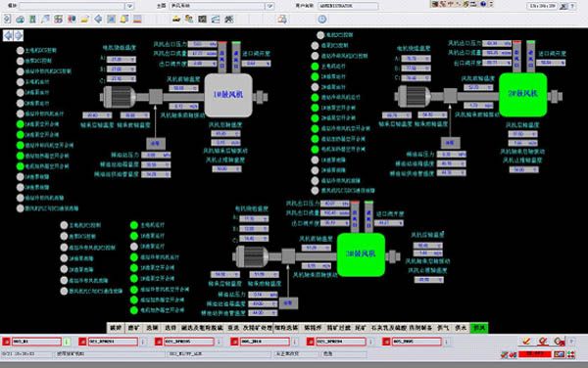This screenshot has width=588, height=368.
Task: Click the first red-bordered alarm field
Action: point(37,342)
